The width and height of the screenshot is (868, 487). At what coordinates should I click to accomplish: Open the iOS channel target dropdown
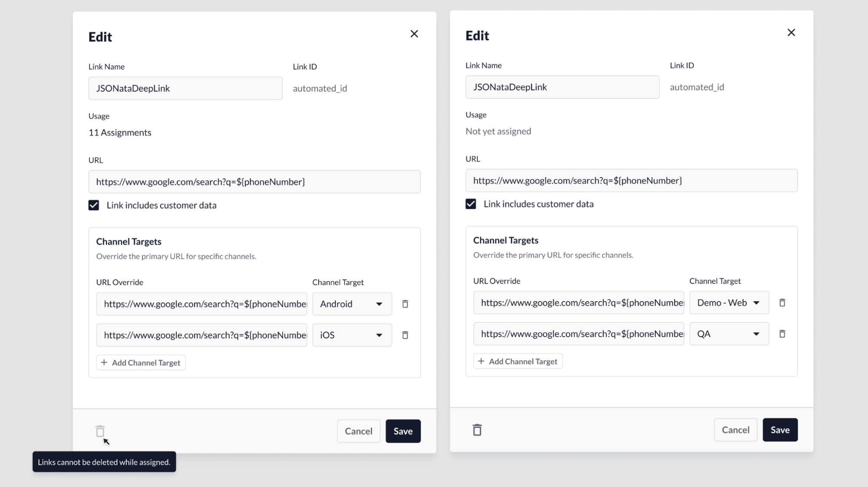click(x=352, y=335)
